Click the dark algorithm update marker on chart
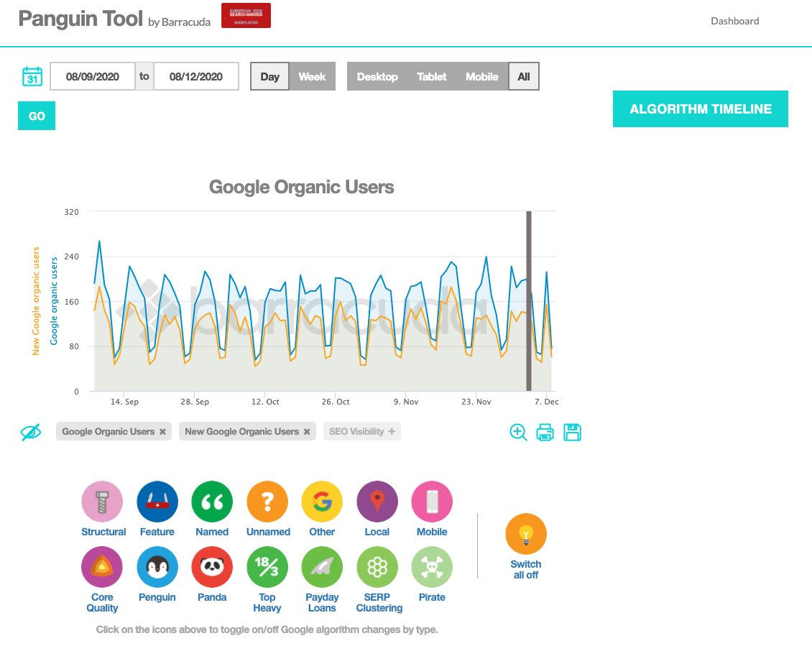812x651 pixels. click(529, 301)
